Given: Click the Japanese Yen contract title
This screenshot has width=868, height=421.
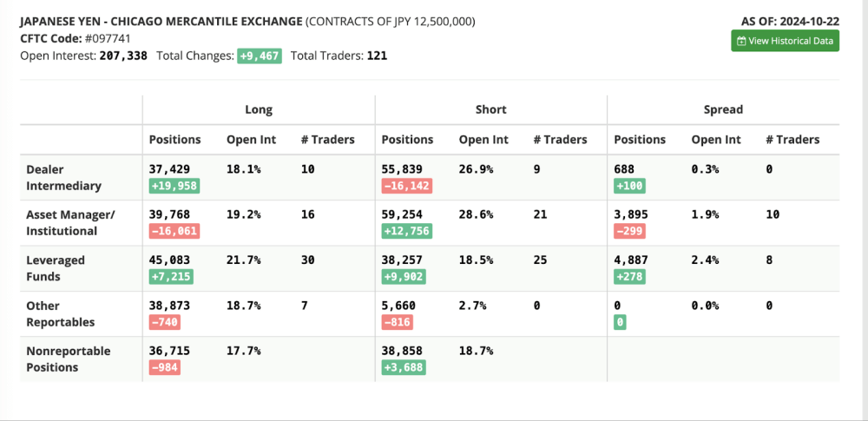Looking at the screenshot, I should pos(162,21).
